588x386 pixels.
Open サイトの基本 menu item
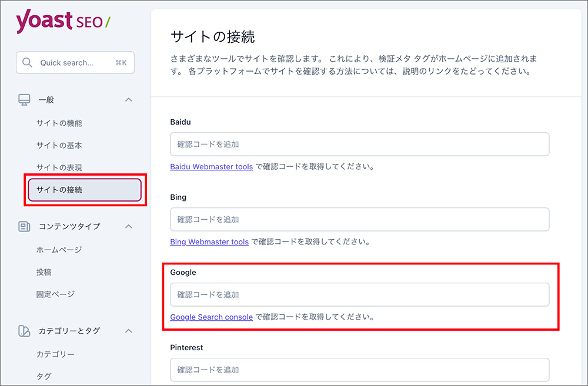59,145
